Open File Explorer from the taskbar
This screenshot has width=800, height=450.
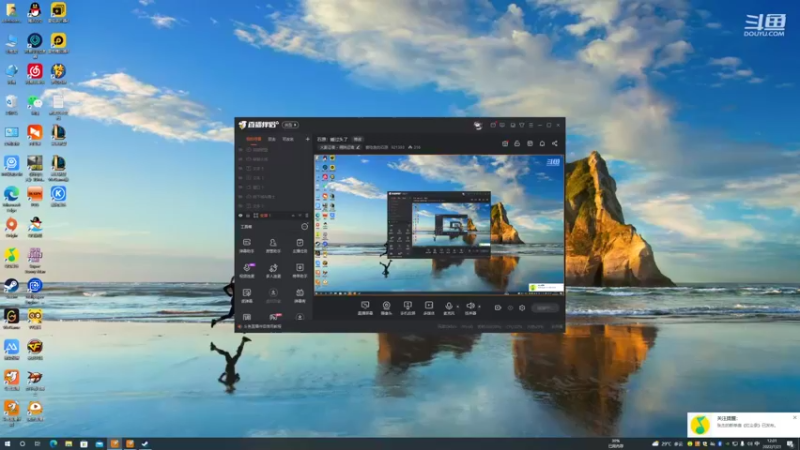point(68,444)
